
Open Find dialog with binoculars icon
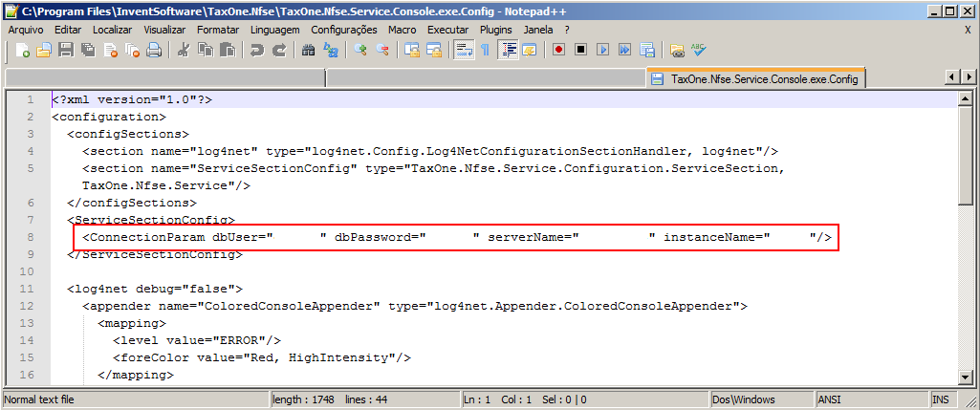[308, 51]
